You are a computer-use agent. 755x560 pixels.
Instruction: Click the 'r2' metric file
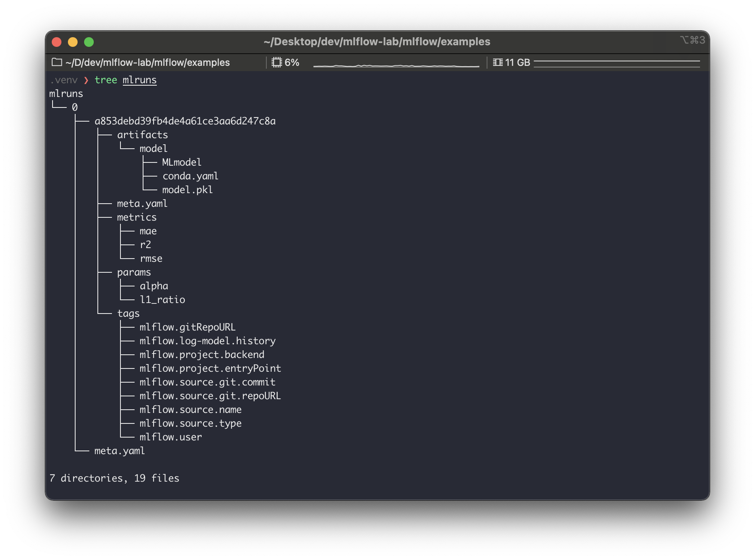coord(146,245)
